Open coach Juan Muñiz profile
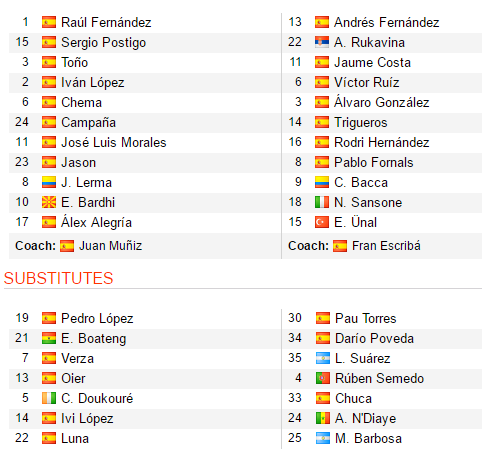Screen dimensions: 482x454 pyautogui.click(x=110, y=246)
